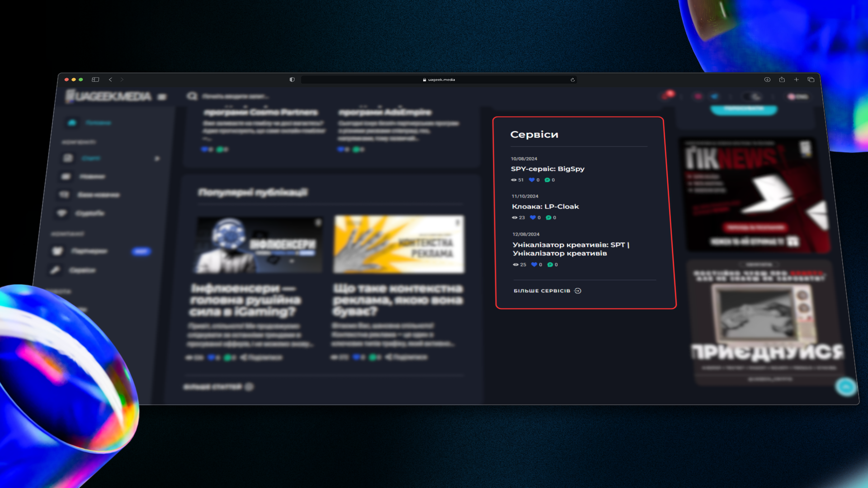Open comments on the LP-Cloak post
Image resolution: width=868 pixels, height=488 pixels.
[548, 218]
